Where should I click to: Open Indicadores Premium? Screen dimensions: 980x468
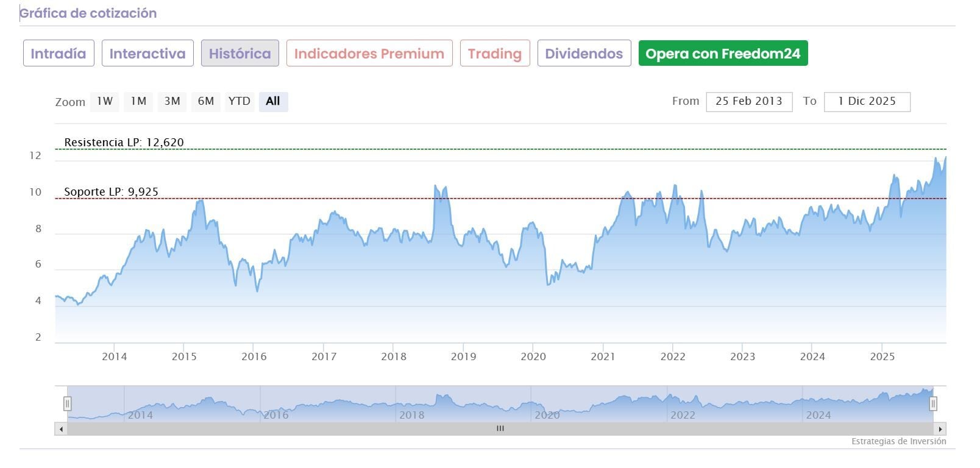[x=369, y=54]
